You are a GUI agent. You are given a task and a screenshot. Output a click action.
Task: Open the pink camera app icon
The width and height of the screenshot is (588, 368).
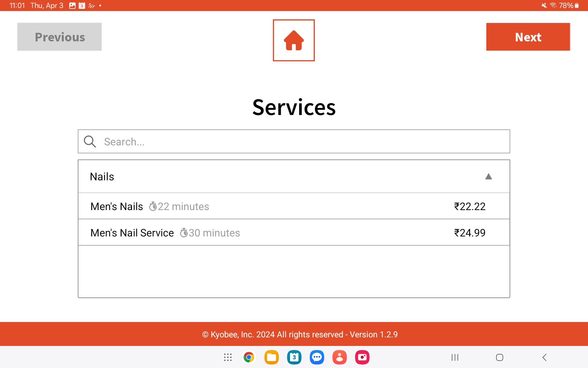click(x=362, y=357)
